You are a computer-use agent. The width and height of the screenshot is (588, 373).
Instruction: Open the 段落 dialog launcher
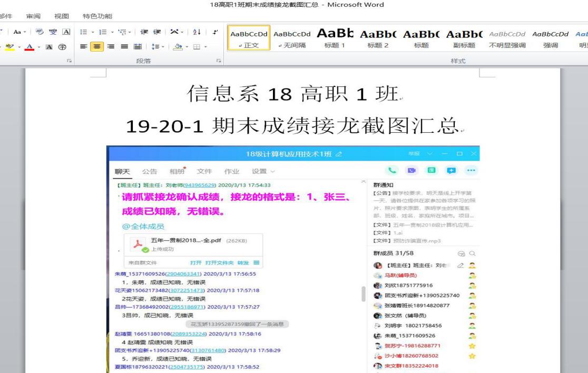(218, 61)
